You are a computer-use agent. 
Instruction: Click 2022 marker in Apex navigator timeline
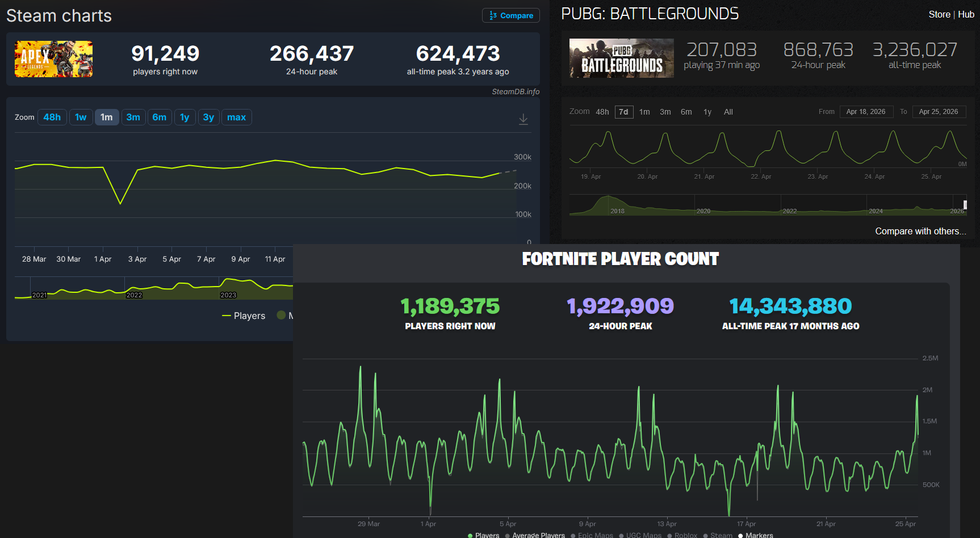pyautogui.click(x=134, y=295)
